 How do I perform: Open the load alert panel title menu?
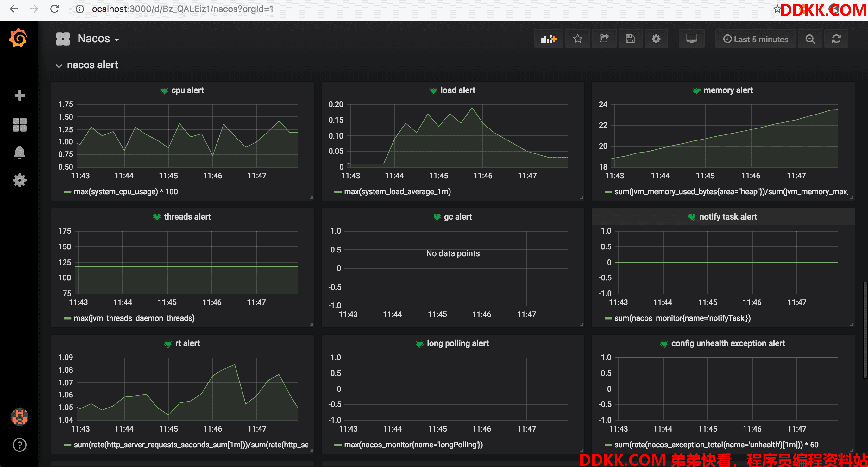click(458, 90)
